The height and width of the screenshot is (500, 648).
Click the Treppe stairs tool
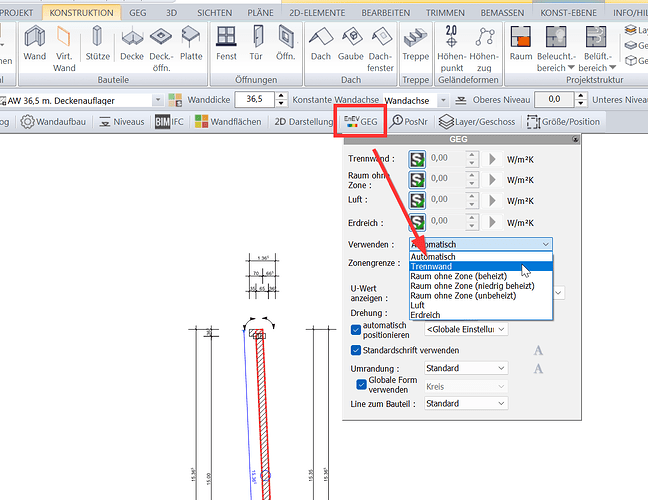[x=415, y=46]
